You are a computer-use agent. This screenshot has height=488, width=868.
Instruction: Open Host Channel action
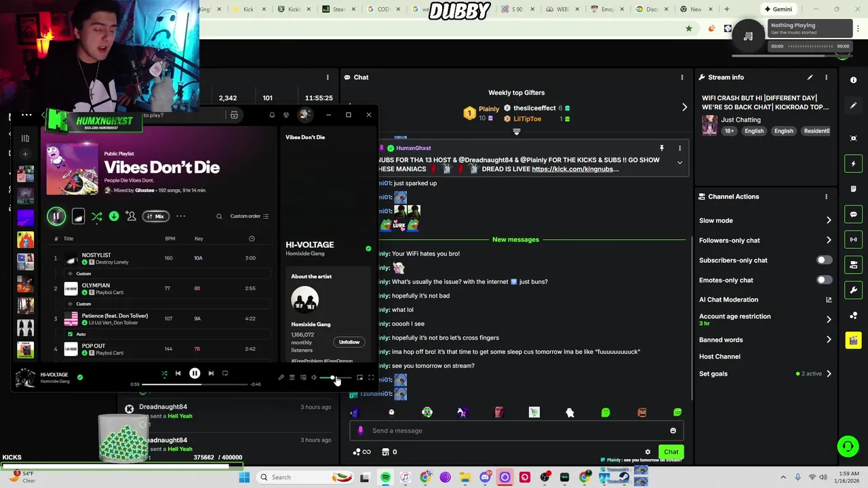tap(719, 357)
